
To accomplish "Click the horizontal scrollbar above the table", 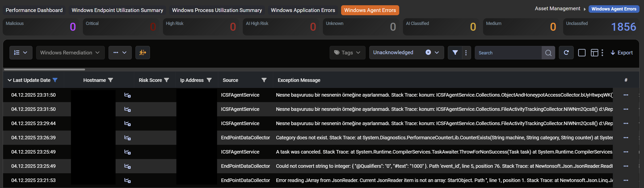I will point(44,69).
